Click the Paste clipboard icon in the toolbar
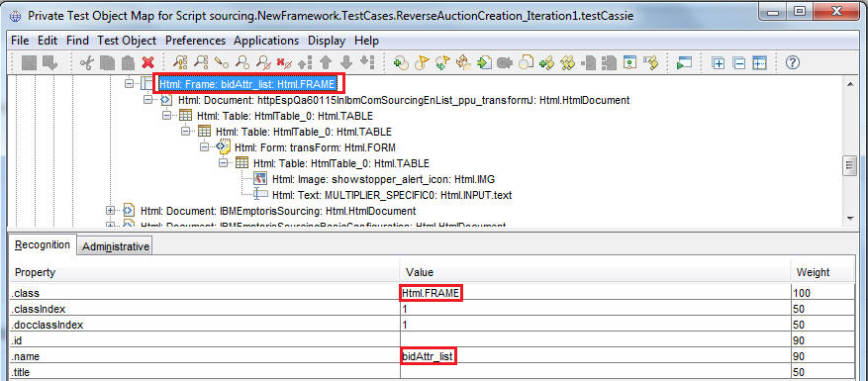Image resolution: width=868 pixels, height=381 pixels. [128, 62]
